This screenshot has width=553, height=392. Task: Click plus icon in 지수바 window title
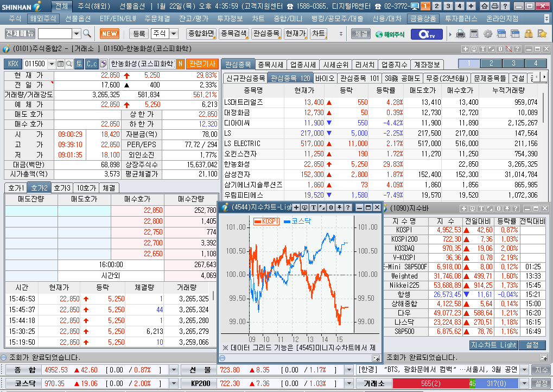pyautogui.click(x=464, y=208)
